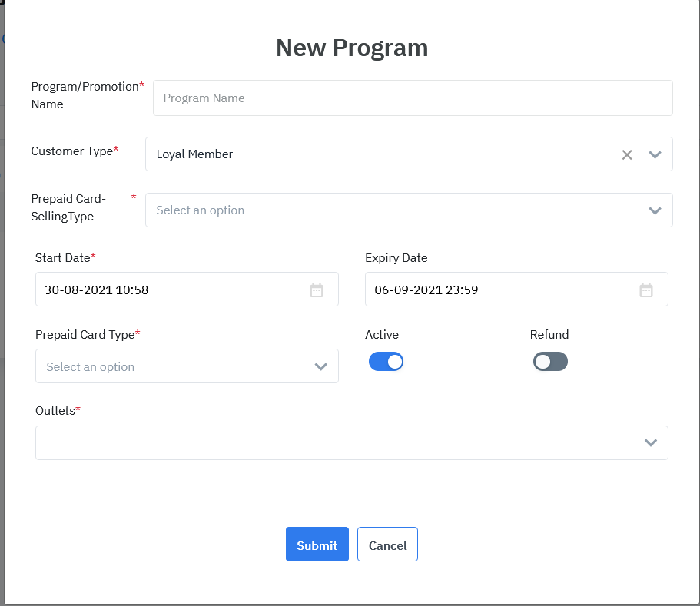This screenshot has width=700, height=606.
Task: Enable the Refund toggle
Action: pyautogui.click(x=550, y=362)
